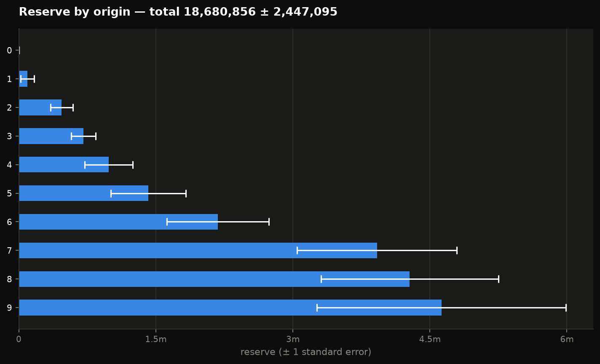The image size is (600, 364).
Task: Click the small blue bar for origin 1
Action: [23, 79]
